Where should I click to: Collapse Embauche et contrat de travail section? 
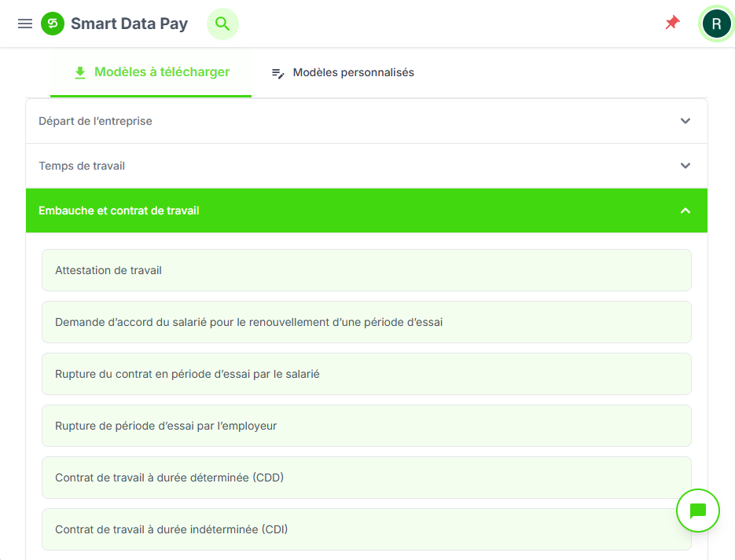(366, 210)
